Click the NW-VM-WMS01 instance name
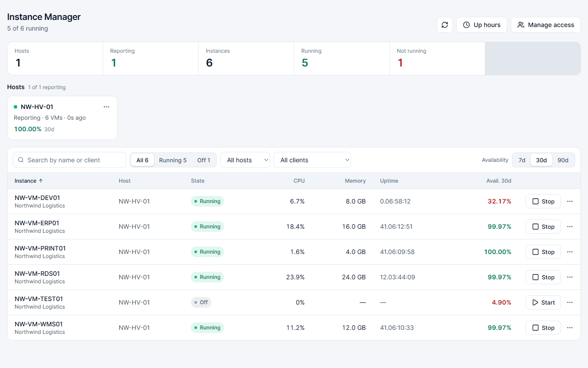588x368 pixels. click(39, 324)
